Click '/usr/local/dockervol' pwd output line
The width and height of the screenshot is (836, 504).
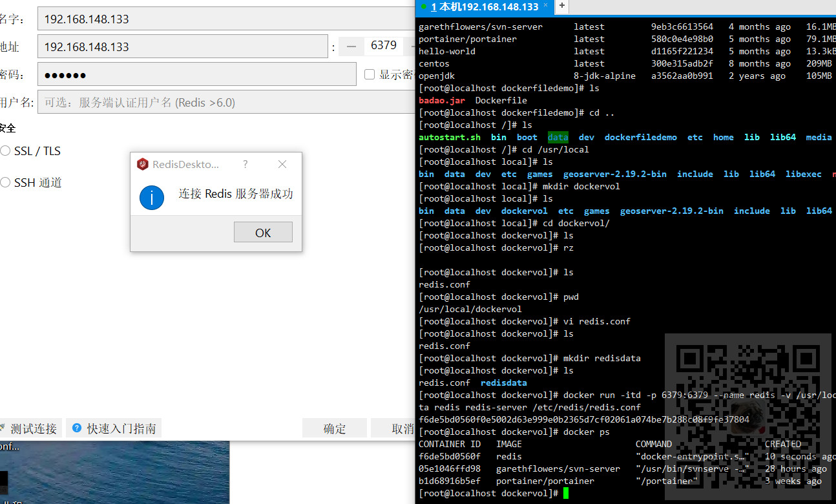(x=470, y=309)
